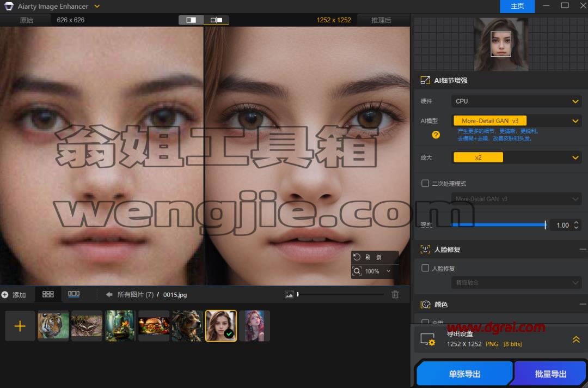The image size is (588, 388).
Task: Collapse the 颜色 section with minus icon
Action: (583, 304)
